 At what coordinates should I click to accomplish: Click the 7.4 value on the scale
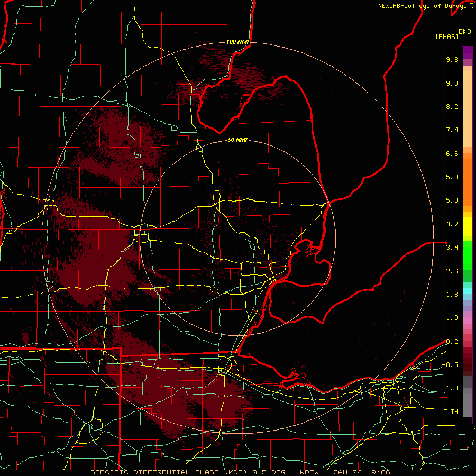[x=452, y=130]
